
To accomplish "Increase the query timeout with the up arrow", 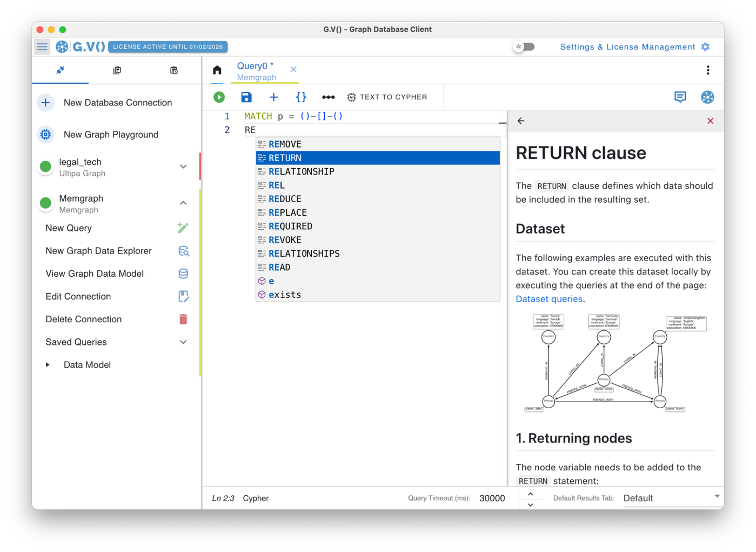I will [530, 494].
